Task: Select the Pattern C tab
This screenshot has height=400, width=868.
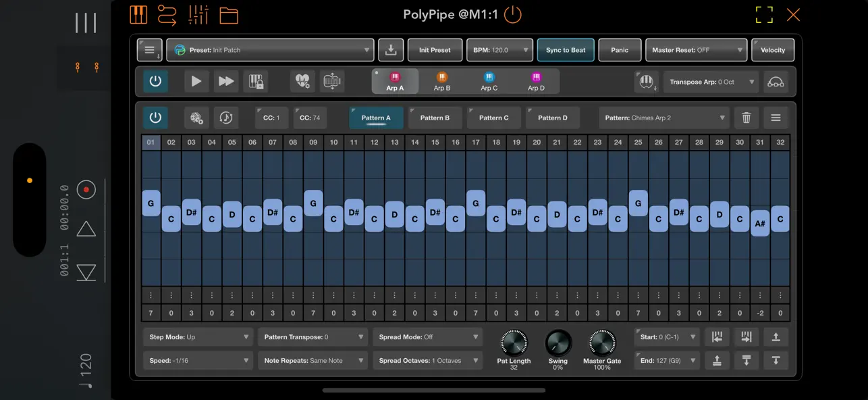Action: pos(493,117)
